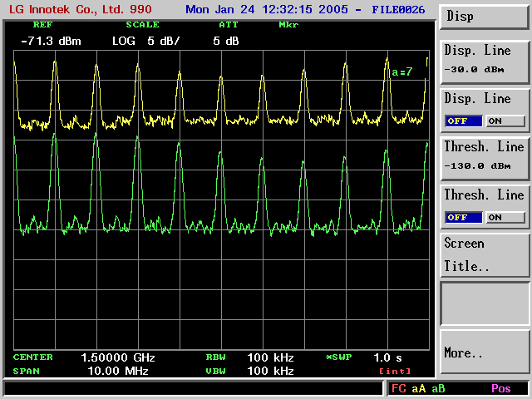532x399 pixels.
Task: Click the FC aA aB status indicator
Action: 418,388
